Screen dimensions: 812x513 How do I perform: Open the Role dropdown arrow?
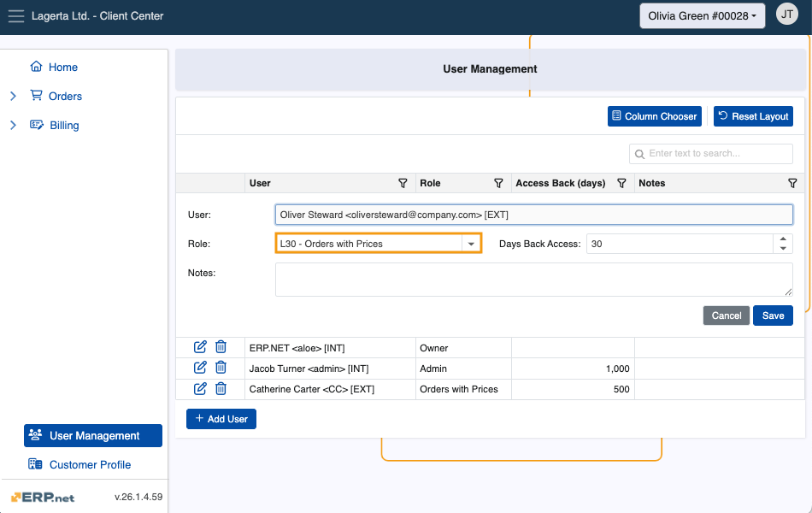pos(471,244)
